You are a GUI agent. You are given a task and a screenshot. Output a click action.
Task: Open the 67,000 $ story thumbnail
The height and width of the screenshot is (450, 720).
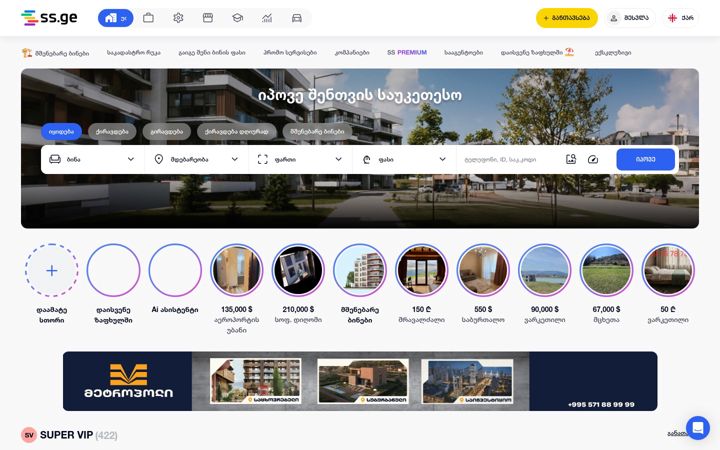[606, 270]
